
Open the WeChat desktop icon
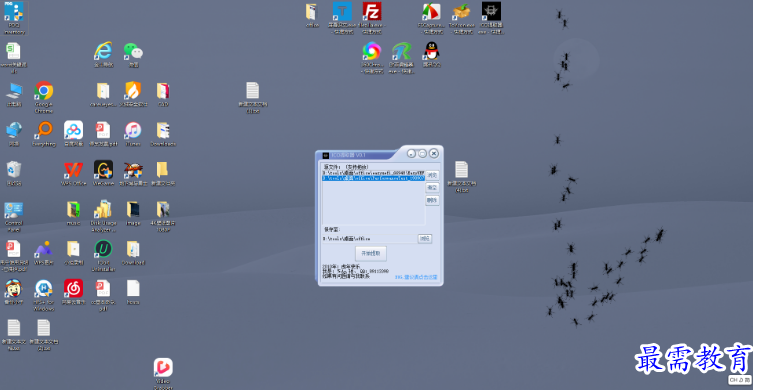pyautogui.click(x=133, y=51)
